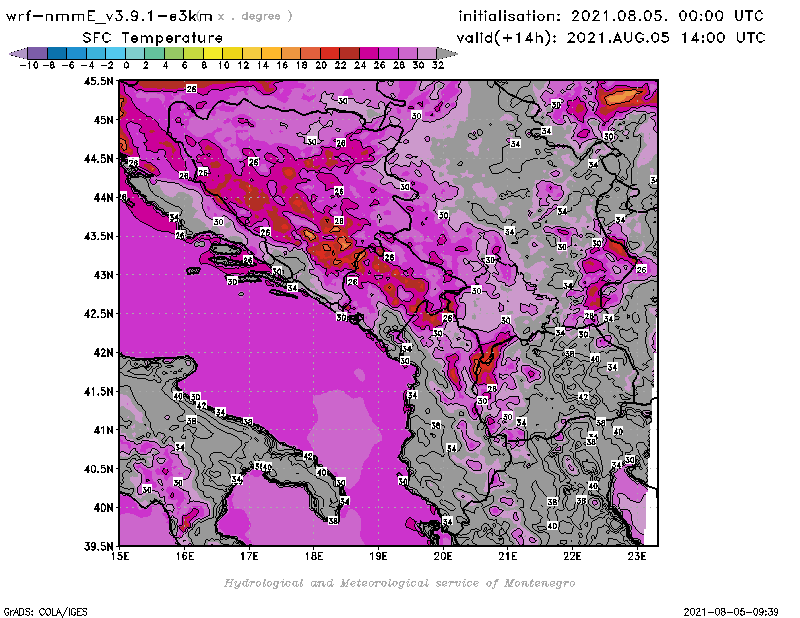The width and height of the screenshot is (800, 618).
Task: Click the legend swatch between -8 and -6
Action: 57,54
